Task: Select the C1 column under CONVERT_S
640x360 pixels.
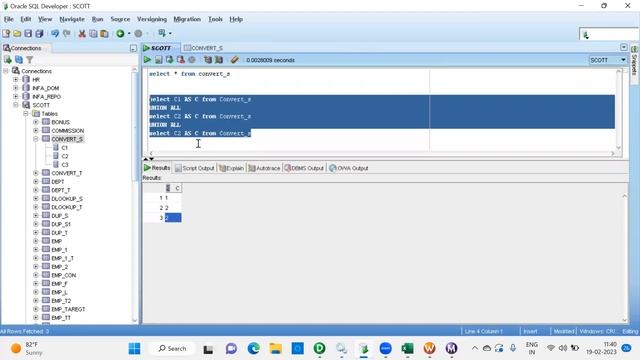Action: point(64,148)
